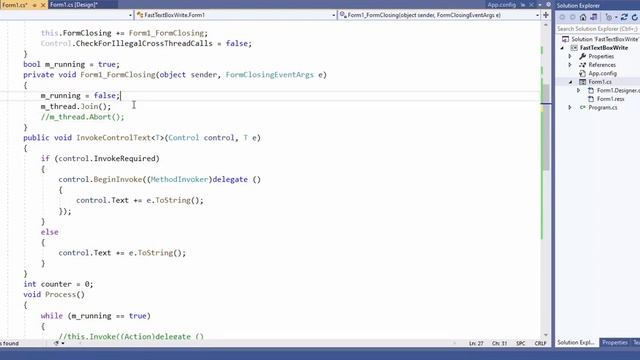This screenshot has width=640, height=360.
Task: Close the Form1.cs tab
Action: 43,5
